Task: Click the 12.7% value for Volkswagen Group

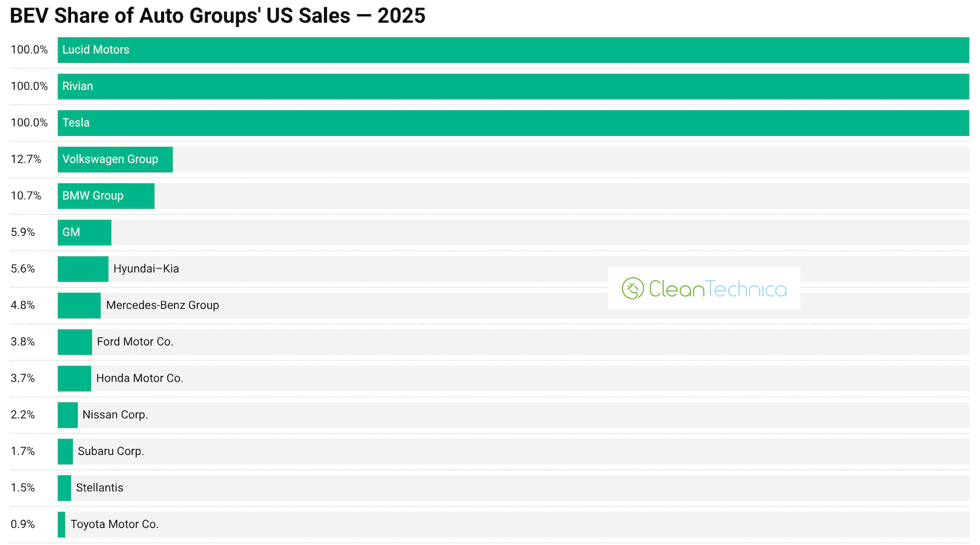Action: pos(26,160)
